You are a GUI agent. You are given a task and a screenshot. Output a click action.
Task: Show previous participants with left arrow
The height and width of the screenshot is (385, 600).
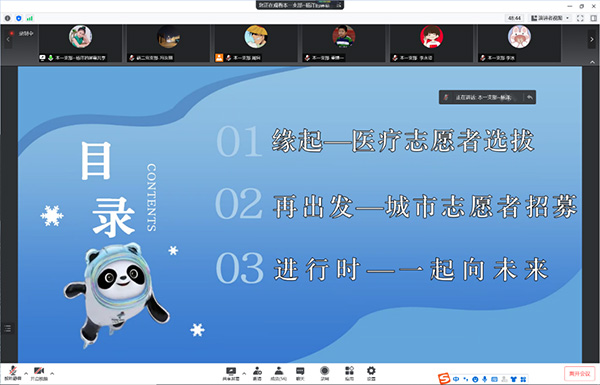click(8, 39)
